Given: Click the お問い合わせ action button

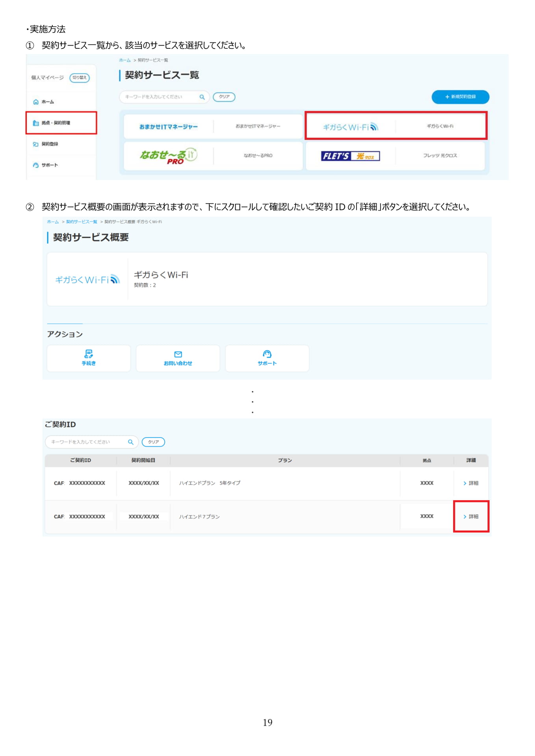Looking at the screenshot, I should [x=178, y=358].
